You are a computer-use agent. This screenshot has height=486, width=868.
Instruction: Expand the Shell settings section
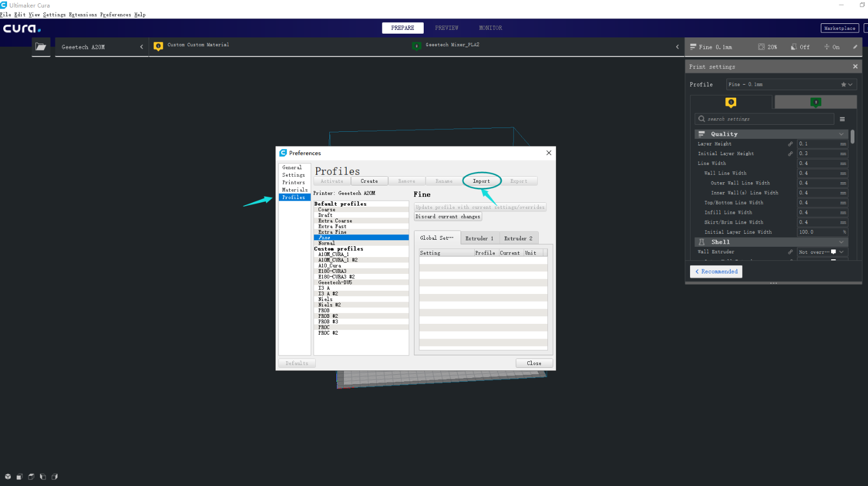841,242
